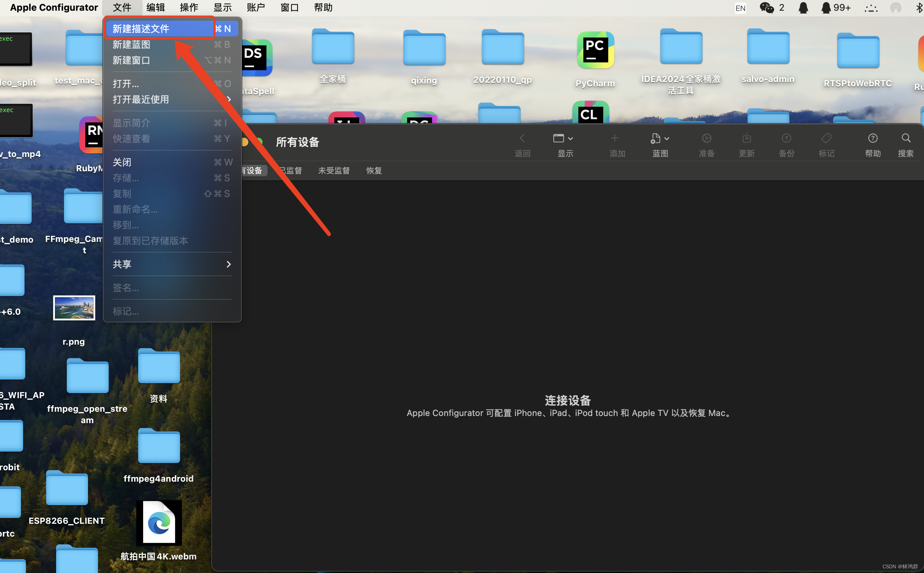The height and width of the screenshot is (573, 924).
Task: Click the EN input source indicator
Action: pos(740,8)
